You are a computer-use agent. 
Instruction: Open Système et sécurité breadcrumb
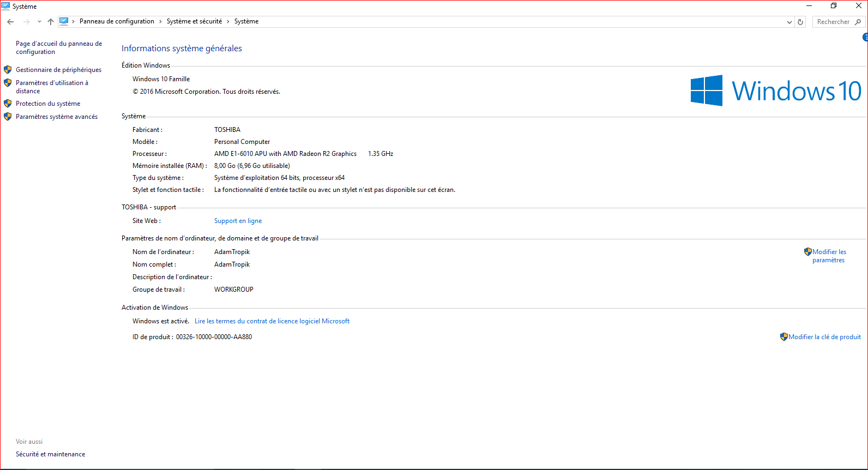pos(194,21)
